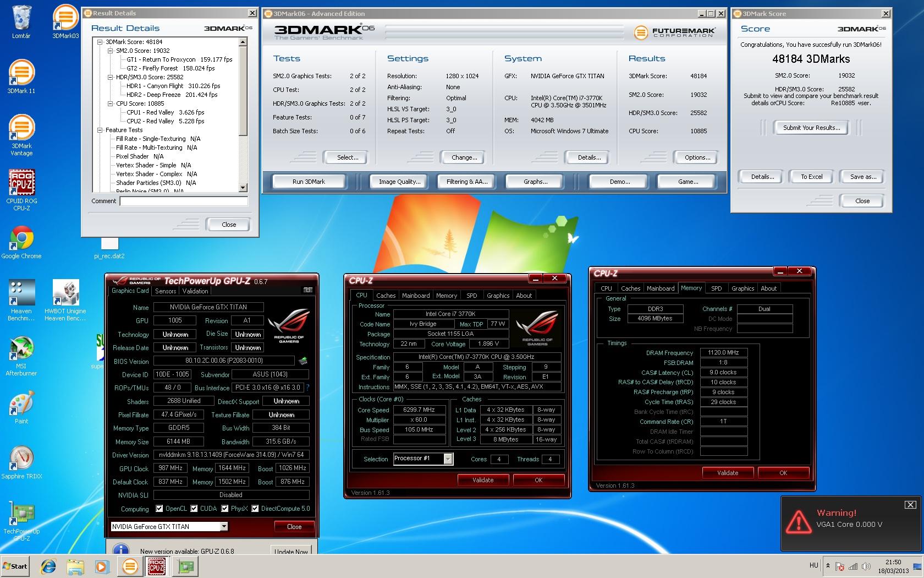Collapse the Feature Tests tree node
This screenshot has width=924, height=578.
click(x=100, y=130)
